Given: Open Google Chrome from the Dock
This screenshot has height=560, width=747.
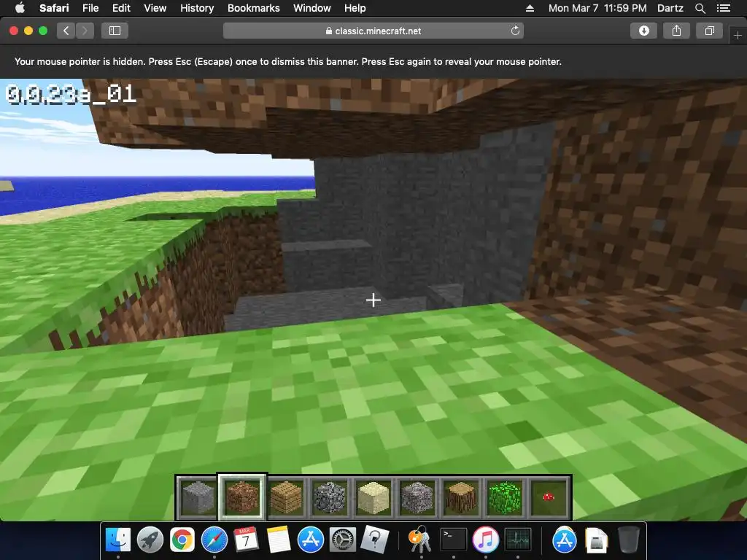Looking at the screenshot, I should (x=182, y=540).
